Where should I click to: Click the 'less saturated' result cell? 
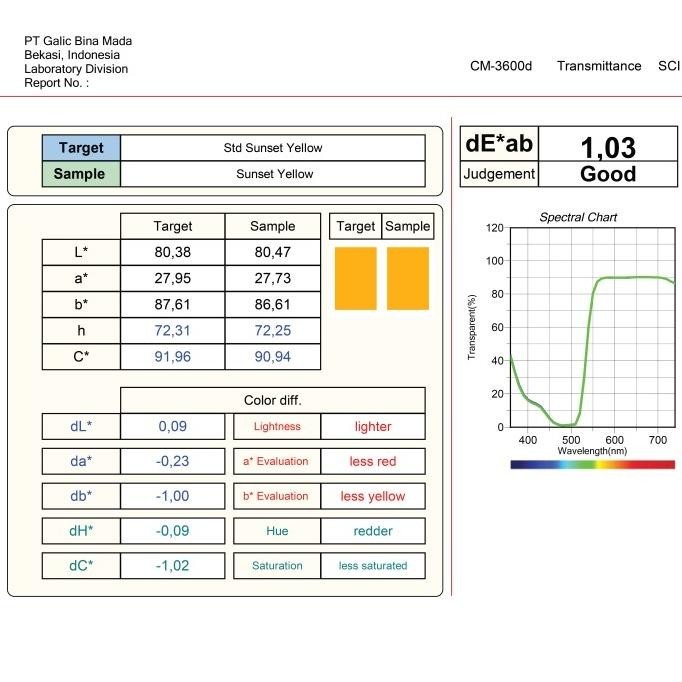pyautogui.click(x=373, y=566)
